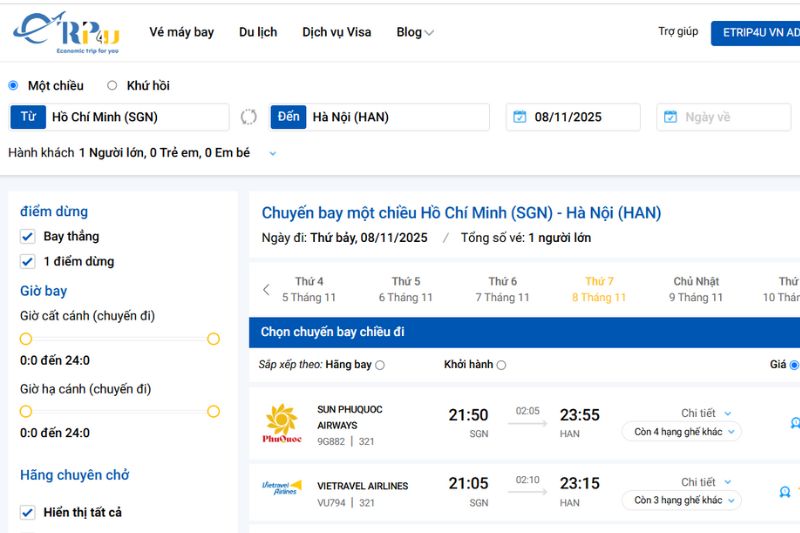Select Thứ 6, 7 Tháng 11 date tab
This screenshot has width=800, height=533.
tap(503, 289)
